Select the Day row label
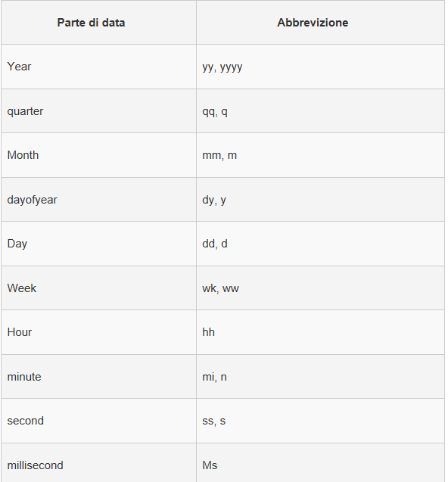This screenshot has height=482, width=448. click(x=17, y=244)
